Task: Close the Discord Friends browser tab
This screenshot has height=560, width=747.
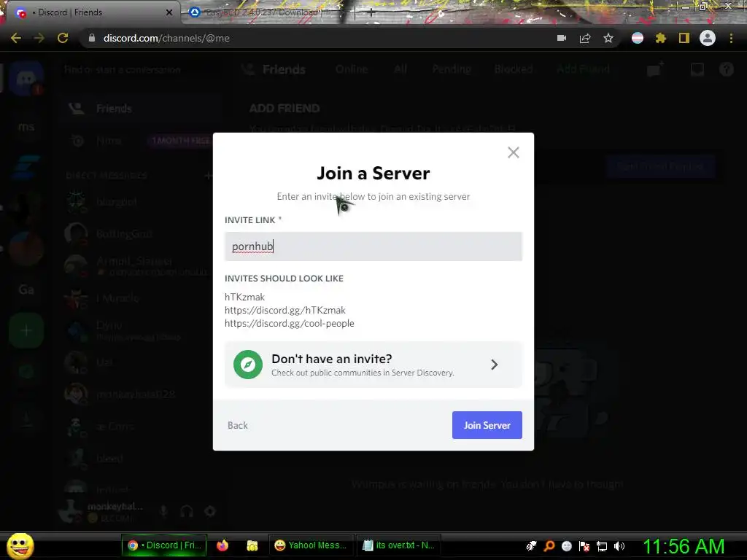Action: click(x=169, y=12)
